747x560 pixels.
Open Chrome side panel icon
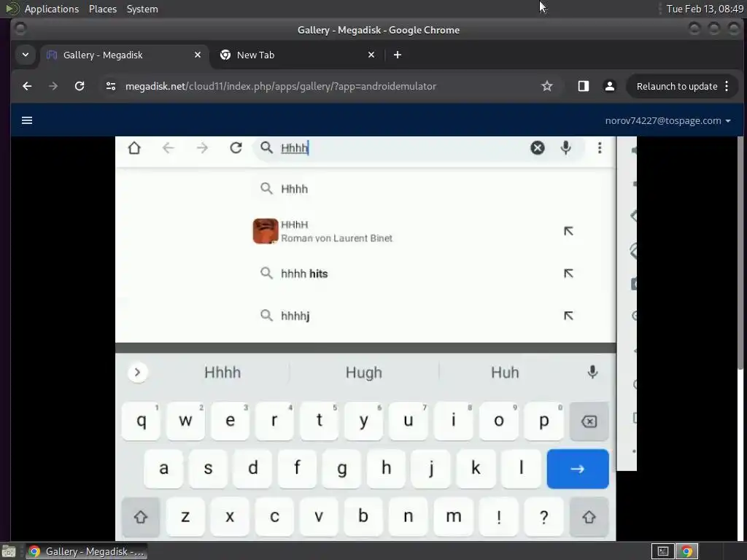pyautogui.click(x=583, y=86)
